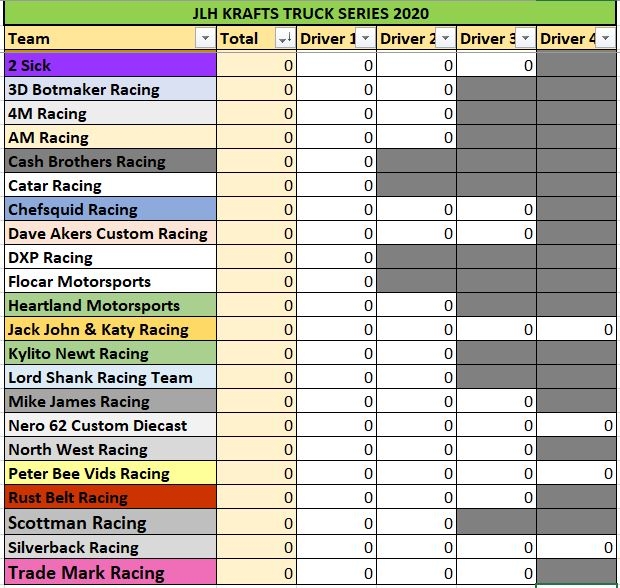
Task: Select the Chefsquid Racing team cell
Action: click(x=111, y=209)
